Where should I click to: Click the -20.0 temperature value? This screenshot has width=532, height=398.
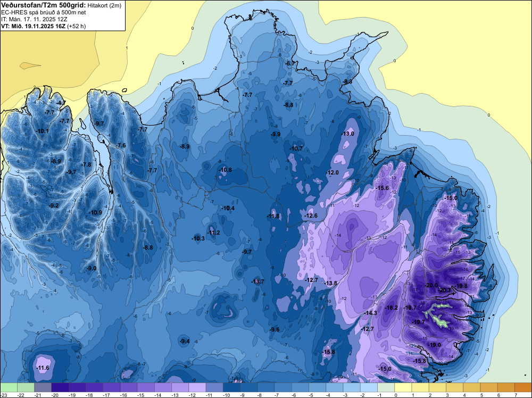[x=431, y=286]
